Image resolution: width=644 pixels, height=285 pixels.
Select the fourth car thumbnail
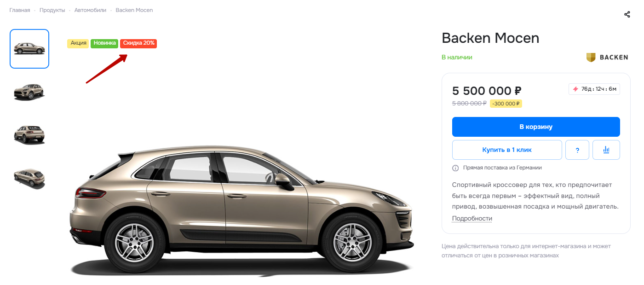pyautogui.click(x=29, y=177)
